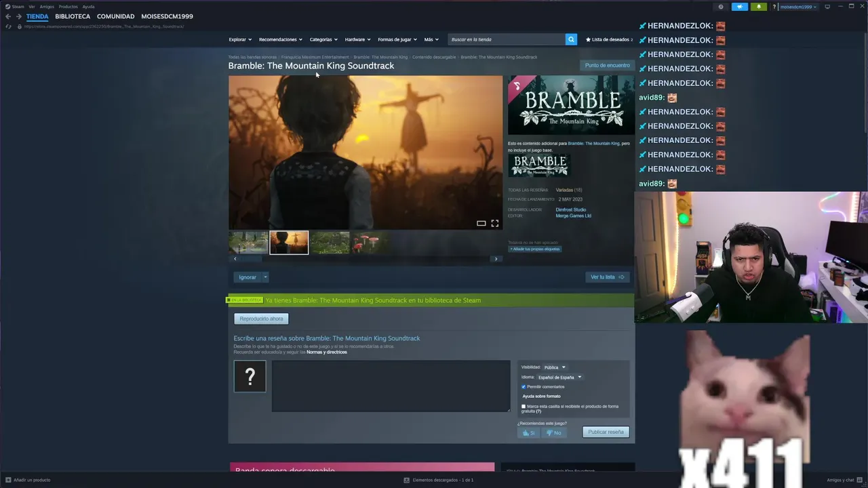Viewport: 868px width, 488px height.
Task: Click thumbs down No recommendation
Action: pyautogui.click(x=553, y=432)
